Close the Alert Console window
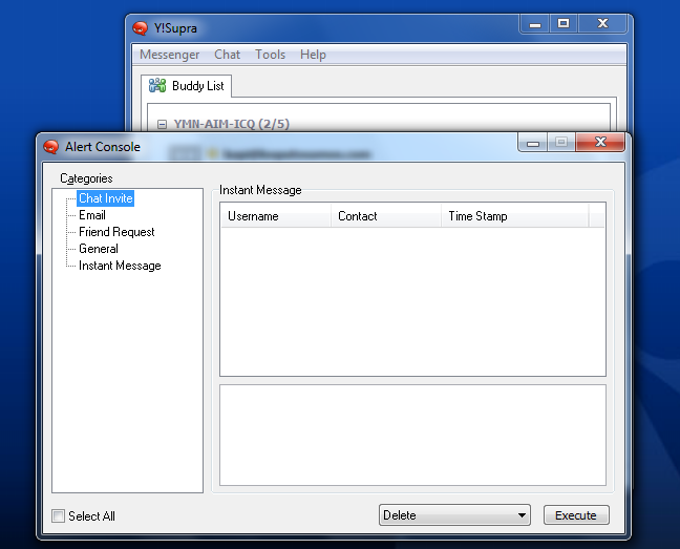This screenshot has width=680, height=549. click(x=600, y=142)
